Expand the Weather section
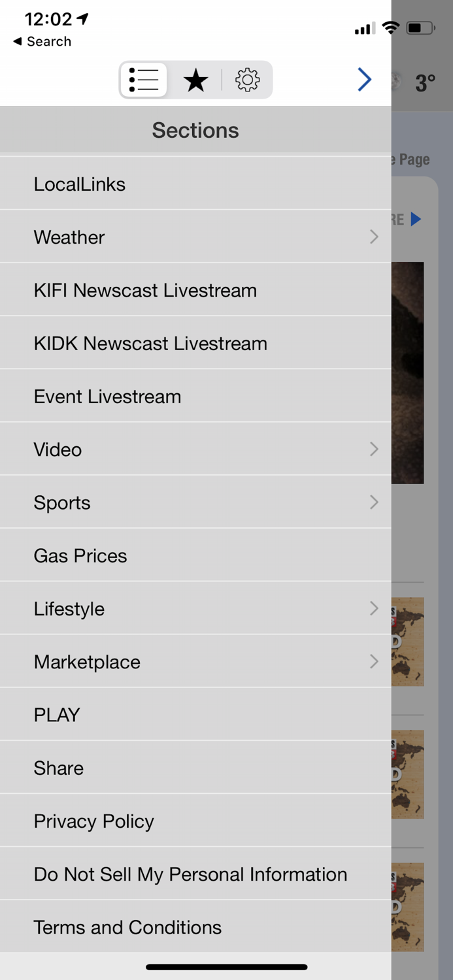Screen dimensions: 453x980 (x=195, y=237)
